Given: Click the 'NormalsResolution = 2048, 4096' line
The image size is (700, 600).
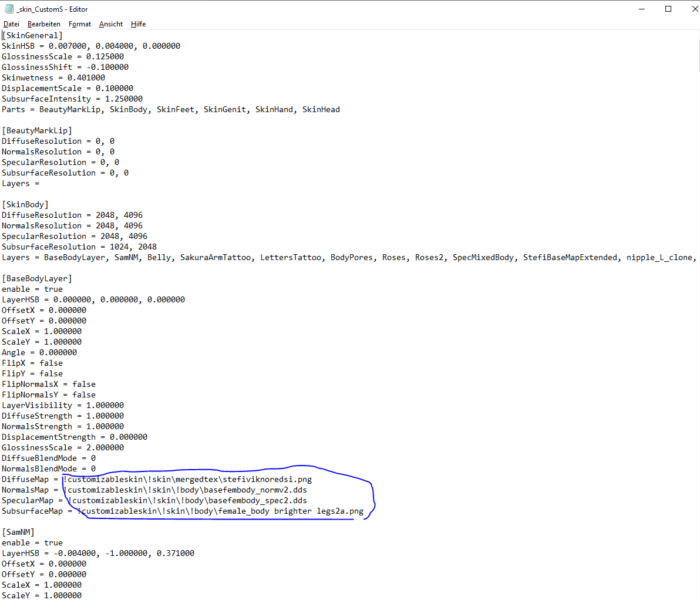Looking at the screenshot, I should (x=72, y=226).
